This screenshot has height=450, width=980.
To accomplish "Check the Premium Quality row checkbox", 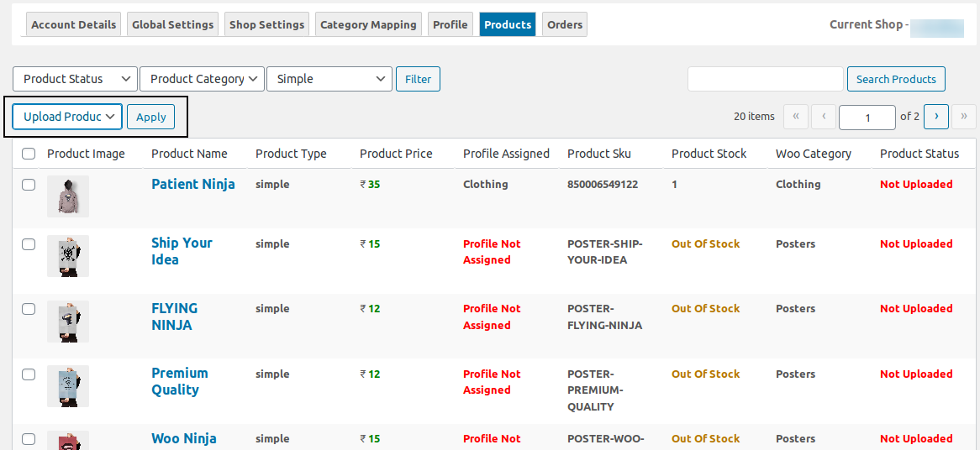I will [x=29, y=374].
